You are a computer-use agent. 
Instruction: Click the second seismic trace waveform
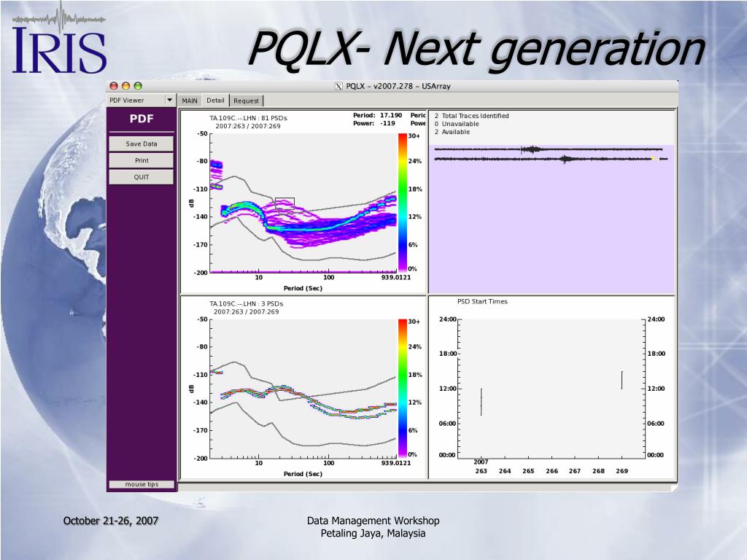550,158
